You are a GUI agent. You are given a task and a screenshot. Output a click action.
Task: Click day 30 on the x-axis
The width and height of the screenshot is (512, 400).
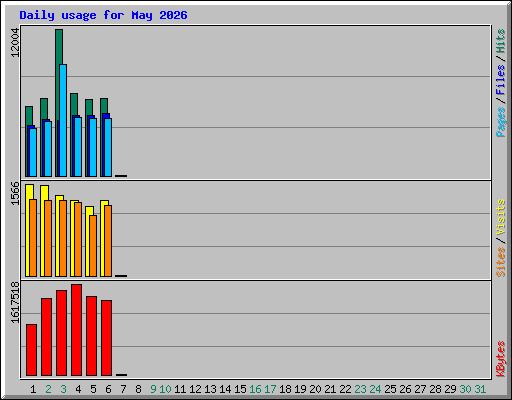(x=465, y=389)
